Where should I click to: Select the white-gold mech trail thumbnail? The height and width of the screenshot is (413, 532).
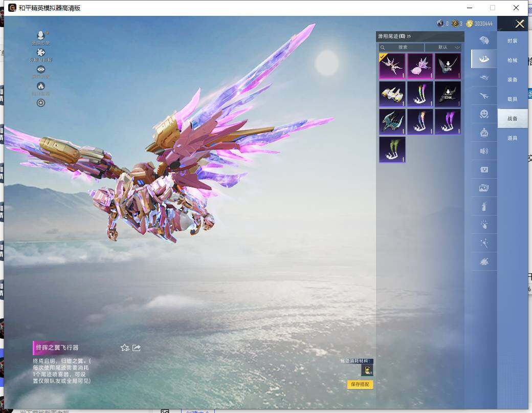point(392,94)
